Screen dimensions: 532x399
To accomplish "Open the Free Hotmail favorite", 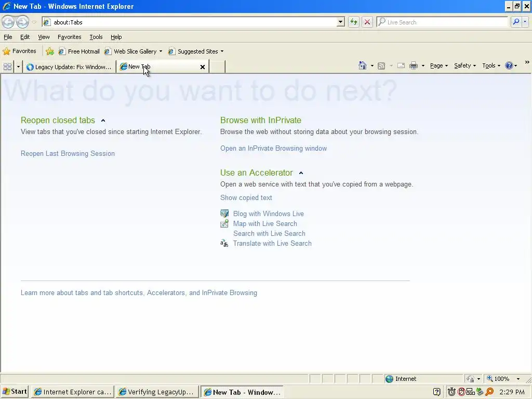I will [79, 51].
